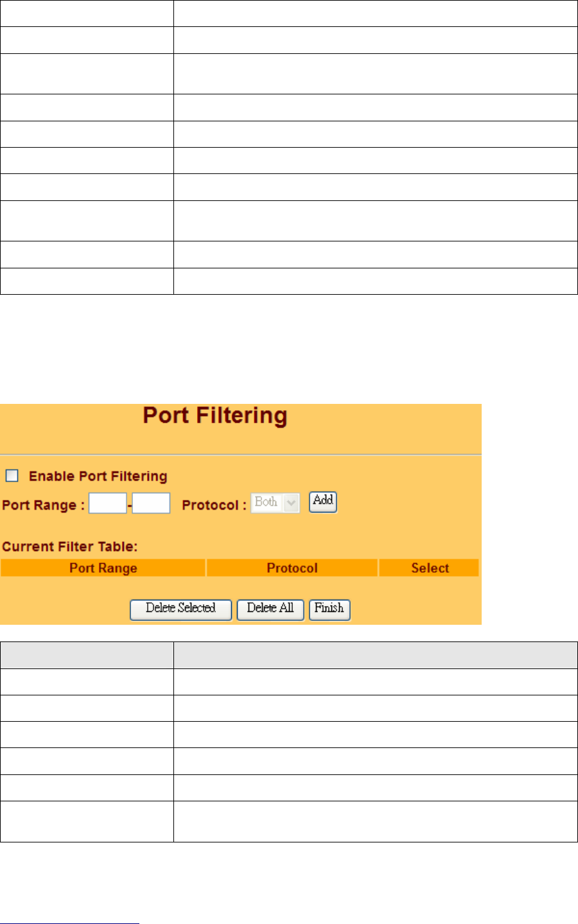Hit the Delete All button
578x924 pixels.
[x=270, y=609]
